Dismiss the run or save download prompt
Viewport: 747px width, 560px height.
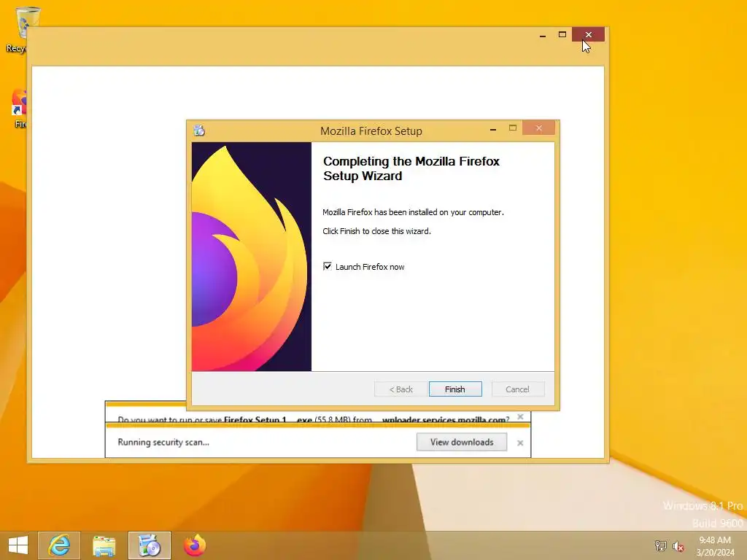point(520,416)
